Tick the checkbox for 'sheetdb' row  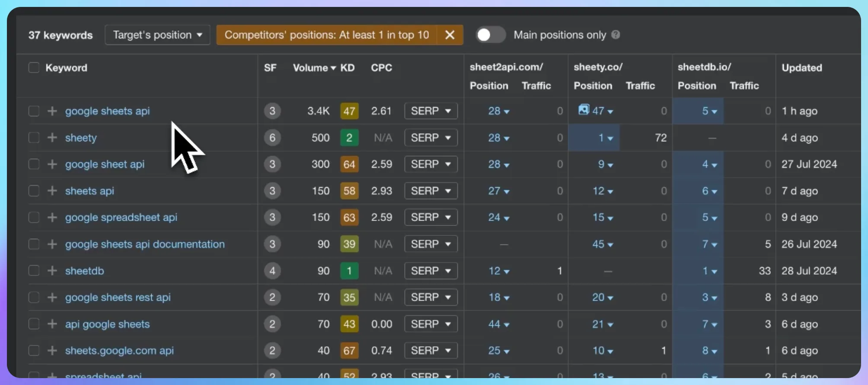34,271
